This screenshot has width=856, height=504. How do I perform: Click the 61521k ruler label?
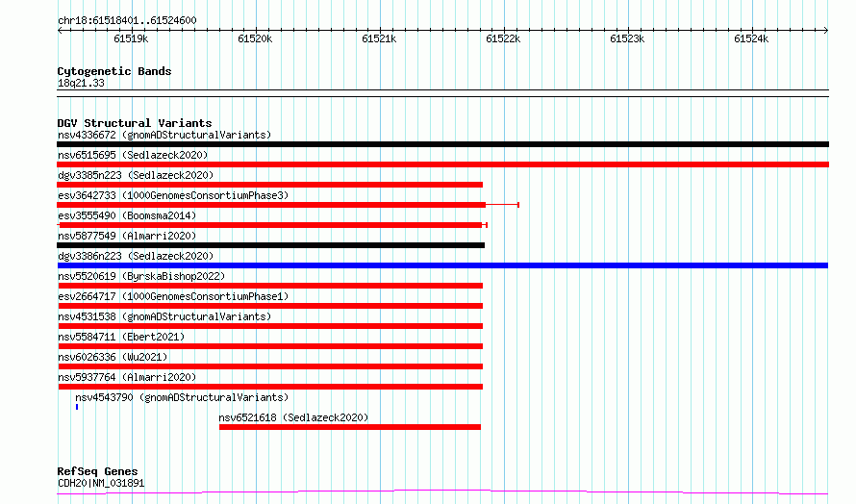(x=379, y=39)
